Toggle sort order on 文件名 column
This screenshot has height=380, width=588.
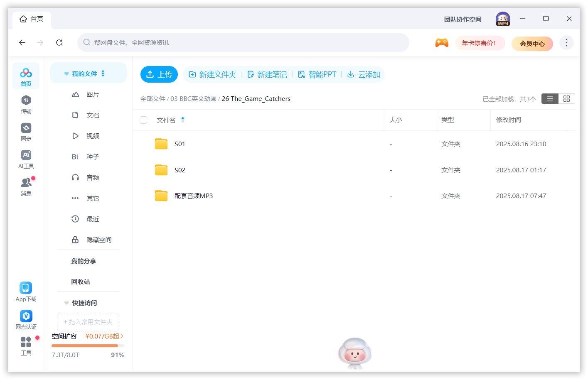pyautogui.click(x=182, y=120)
